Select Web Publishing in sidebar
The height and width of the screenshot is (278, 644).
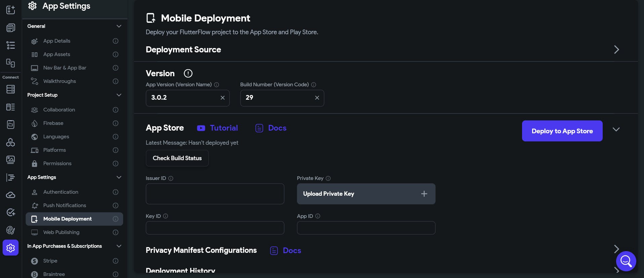click(61, 232)
